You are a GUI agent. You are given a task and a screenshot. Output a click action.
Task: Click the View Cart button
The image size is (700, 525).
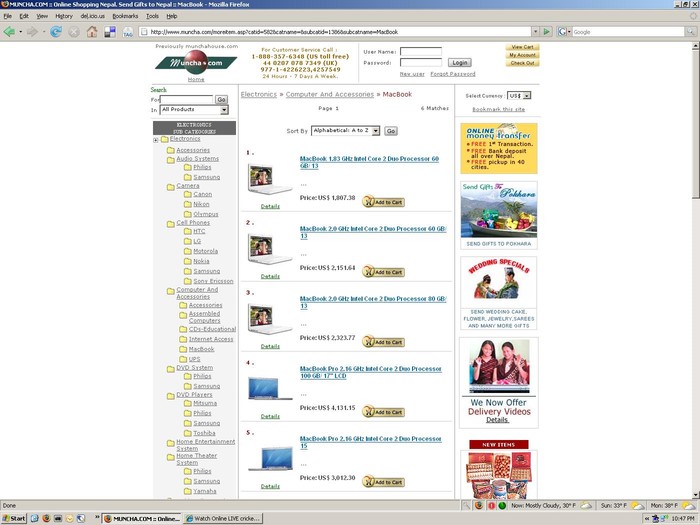[522, 47]
